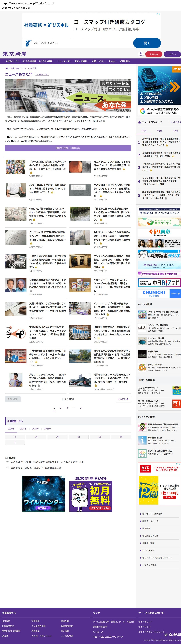The height and width of the screenshot is (644, 181).
Task: Open the 胃カメラとバリウム検査 article
Action: pos(112,165)
